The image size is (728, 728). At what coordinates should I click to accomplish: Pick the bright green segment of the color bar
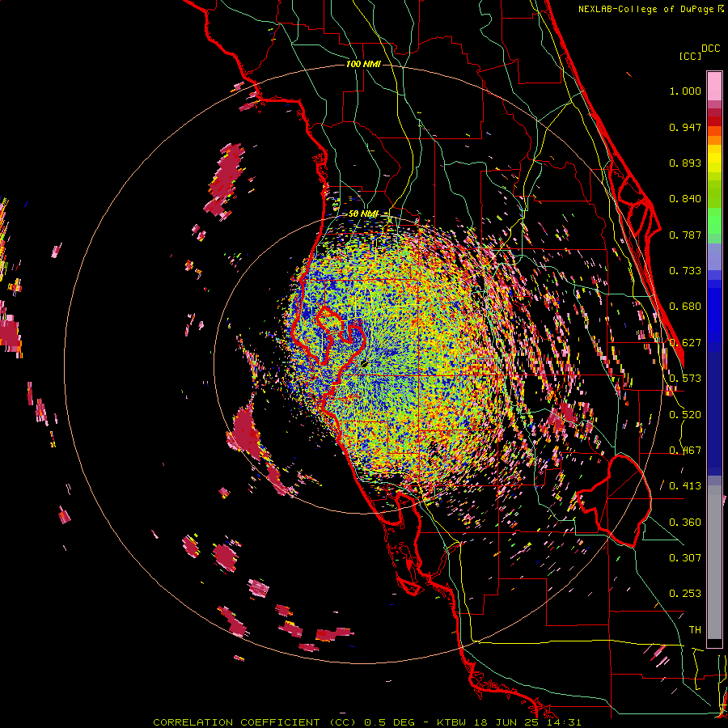coord(714,221)
